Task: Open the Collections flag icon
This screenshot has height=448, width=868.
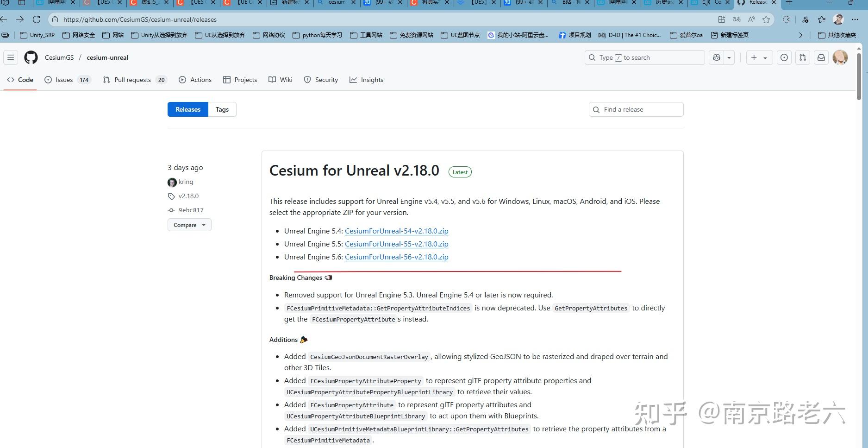Action: [x=821, y=19]
